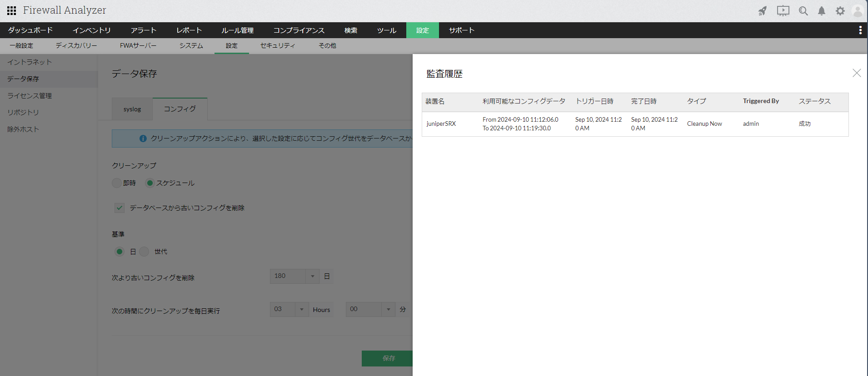The width and height of the screenshot is (868, 376).
Task: Click the rocket quick-launch icon
Action: (763, 11)
